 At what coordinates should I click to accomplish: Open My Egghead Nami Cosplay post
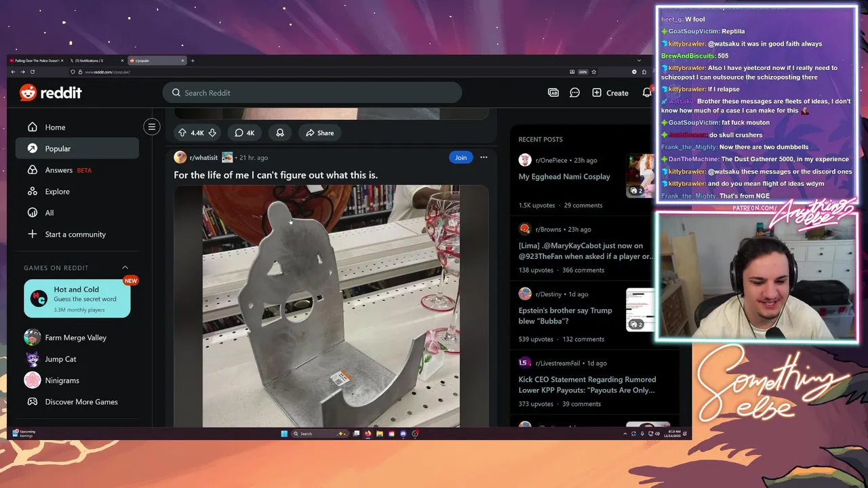tap(564, 176)
